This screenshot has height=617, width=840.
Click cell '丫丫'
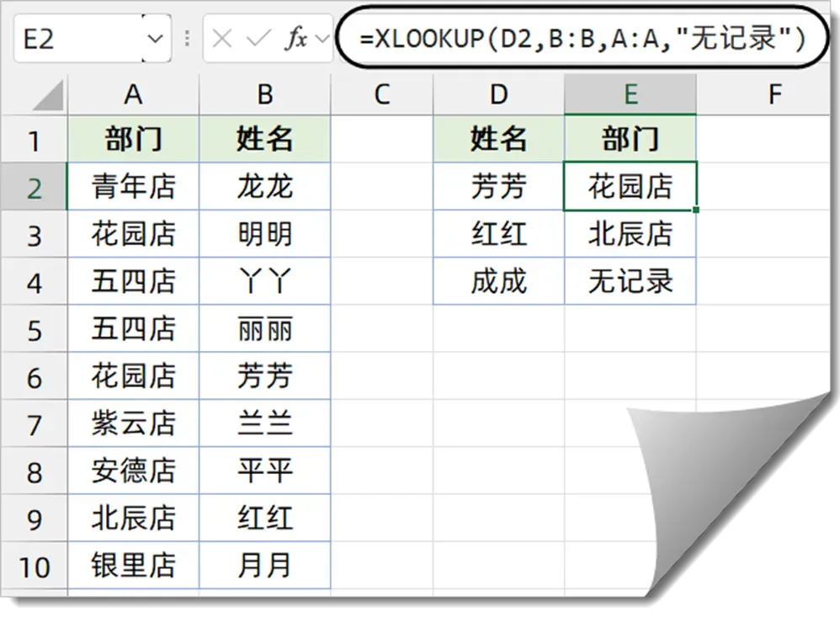264,281
